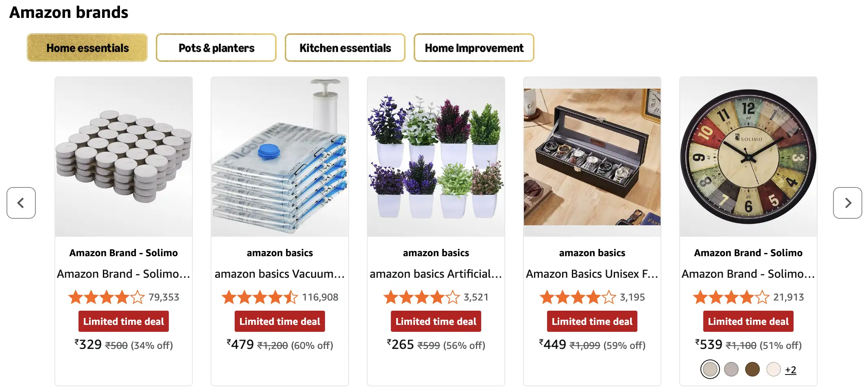Click Limited time deal badge on wall clock

point(748,322)
